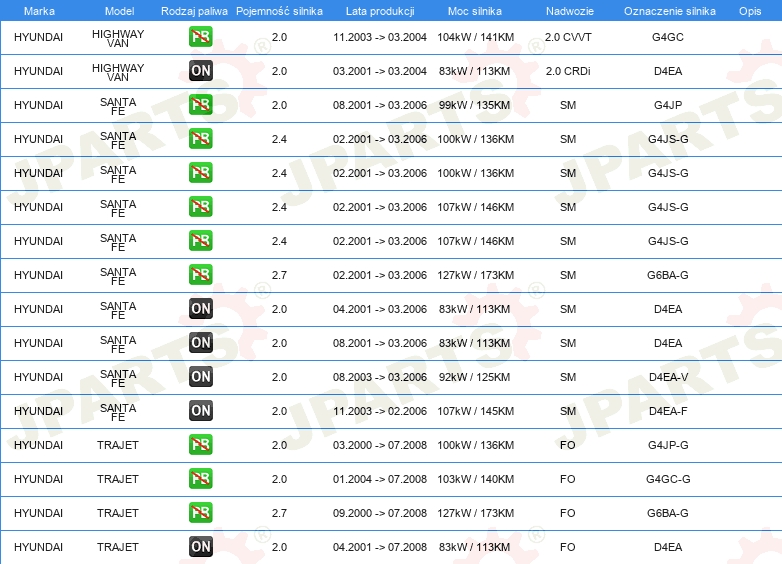Select the engine code D4EA-F

coord(668,411)
